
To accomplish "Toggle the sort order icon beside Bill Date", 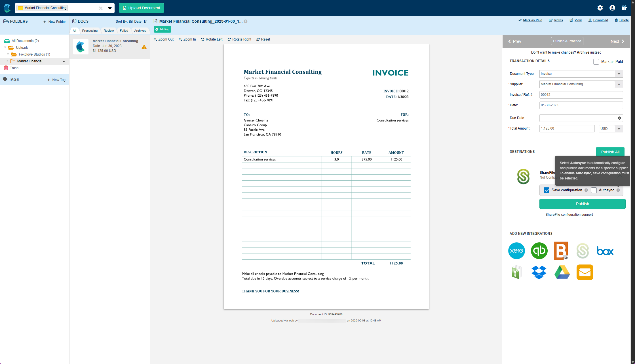I will point(145,22).
